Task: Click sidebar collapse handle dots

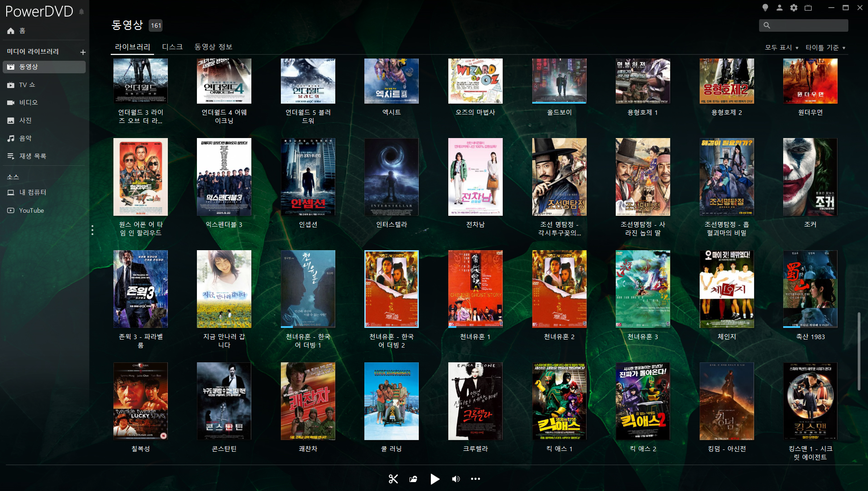Action: [92, 230]
